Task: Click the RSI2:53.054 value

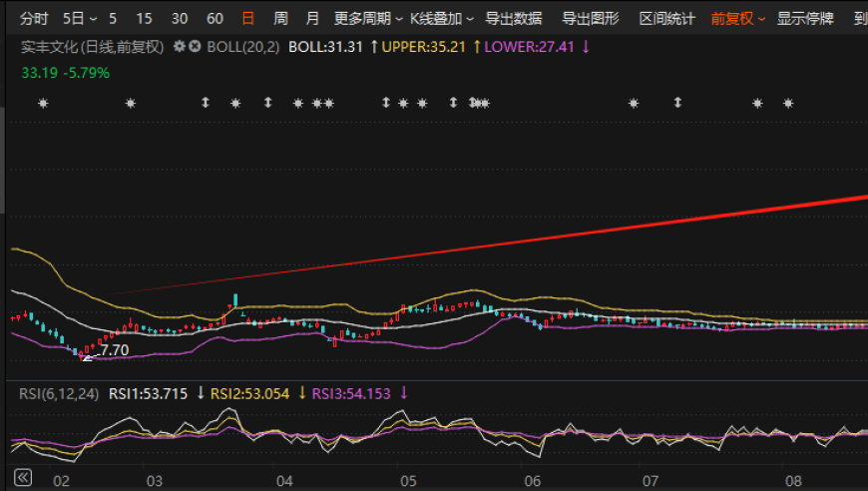Action: coord(249,393)
